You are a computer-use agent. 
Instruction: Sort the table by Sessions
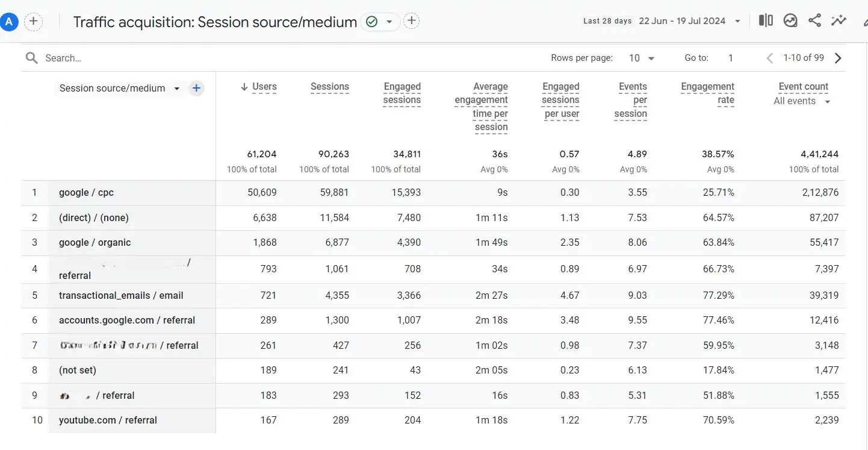pyautogui.click(x=330, y=87)
